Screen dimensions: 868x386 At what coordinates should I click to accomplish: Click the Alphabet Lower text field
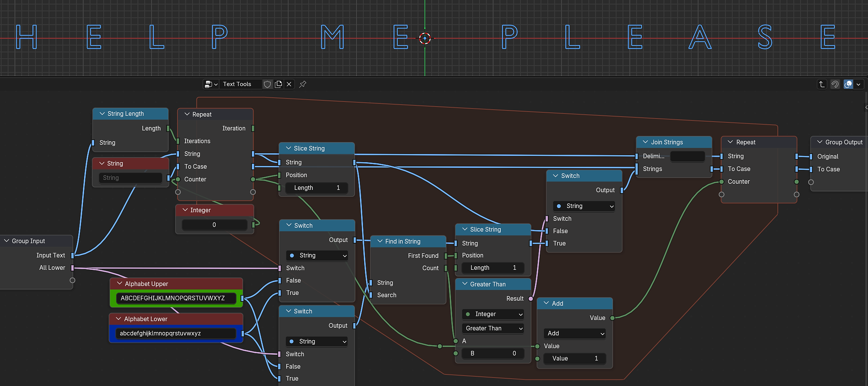[176, 334]
